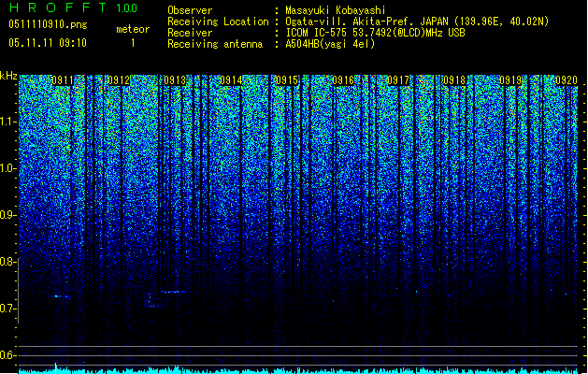Viewport: 588px width, 374px height.
Task: Click the meteor count label
Action: (x=133, y=29)
